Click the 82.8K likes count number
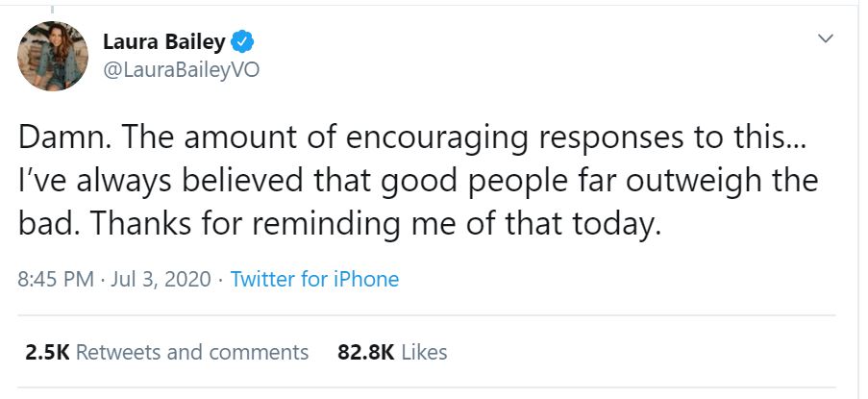Image resolution: width=868 pixels, height=399 pixels. [x=366, y=352]
